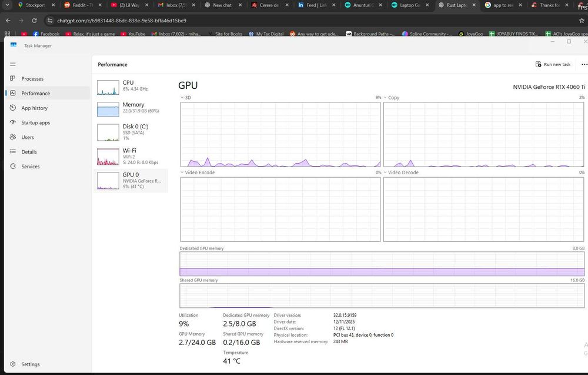
Task: Switch to the Users page
Action: pyautogui.click(x=47, y=137)
